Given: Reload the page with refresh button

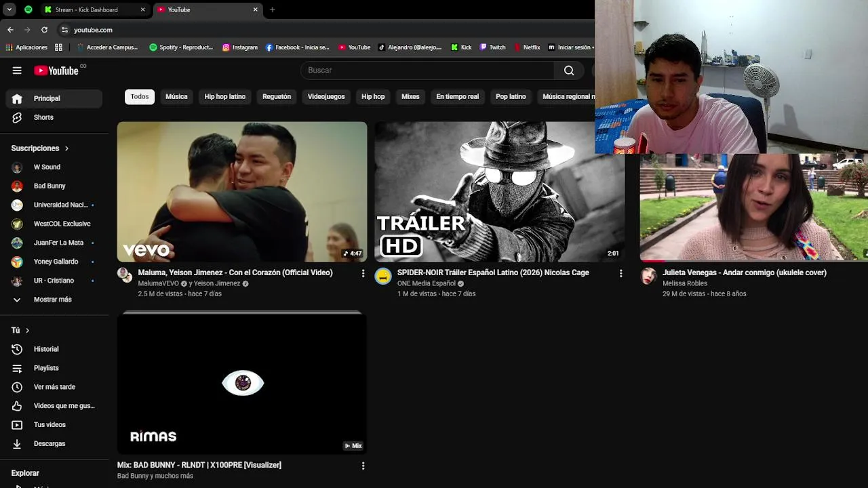Looking at the screenshot, I should (44, 30).
